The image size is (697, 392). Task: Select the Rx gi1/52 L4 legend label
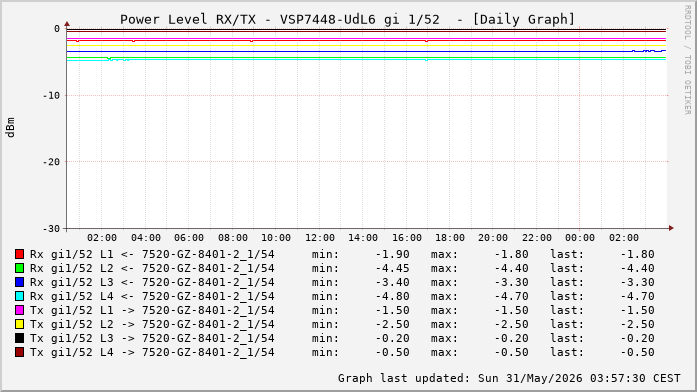tap(152, 296)
